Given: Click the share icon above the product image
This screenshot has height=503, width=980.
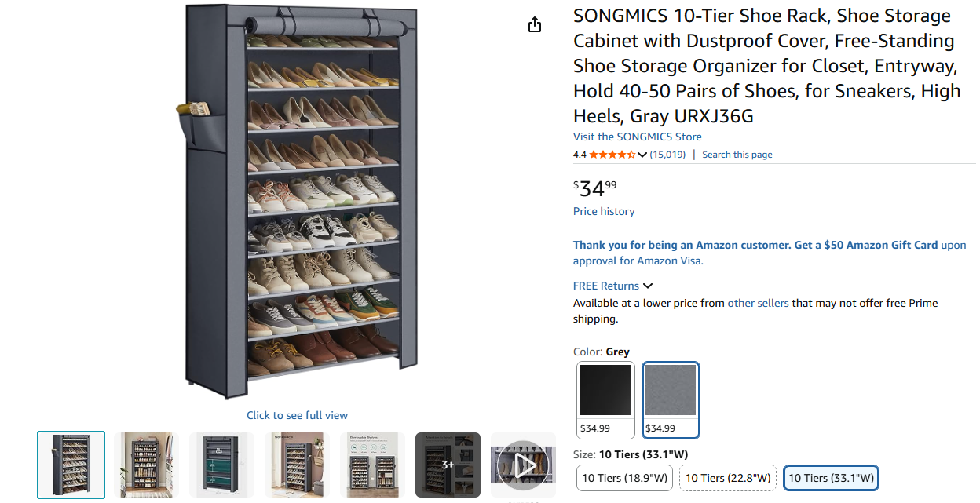Looking at the screenshot, I should (535, 25).
